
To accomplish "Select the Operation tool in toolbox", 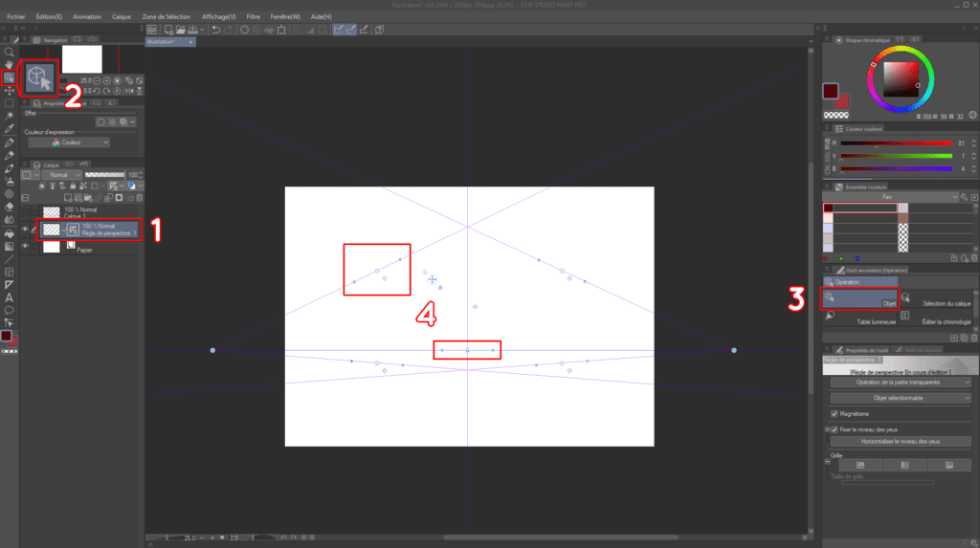I will 9,77.
